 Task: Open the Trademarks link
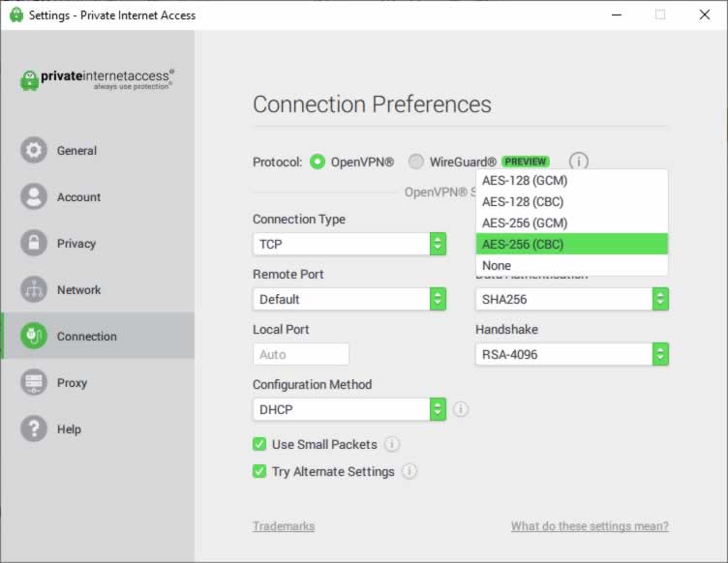coord(284,526)
